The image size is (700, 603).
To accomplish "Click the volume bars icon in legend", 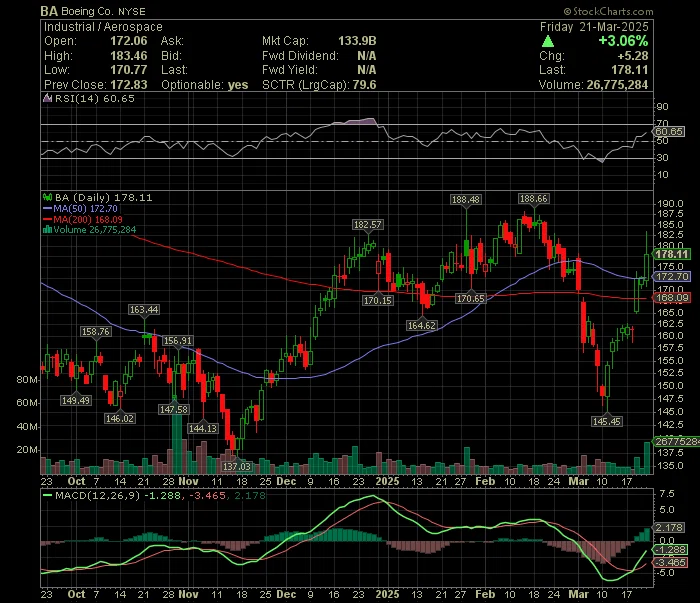I will tap(47, 230).
